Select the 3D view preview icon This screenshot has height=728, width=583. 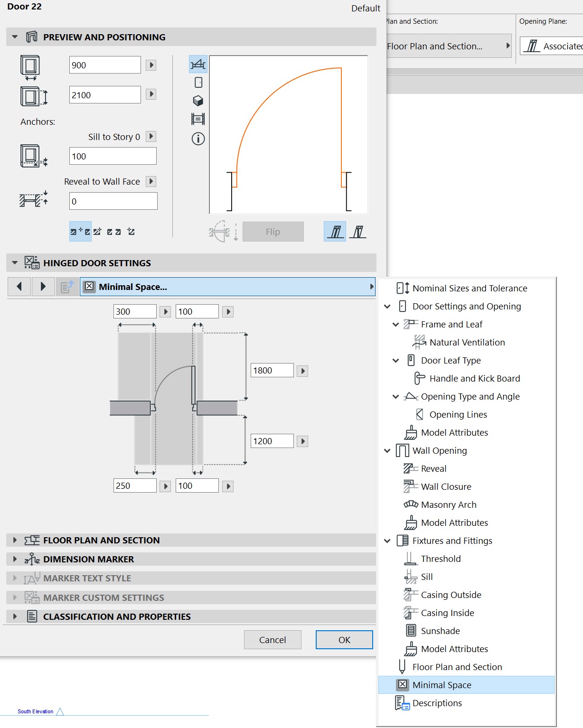[198, 101]
